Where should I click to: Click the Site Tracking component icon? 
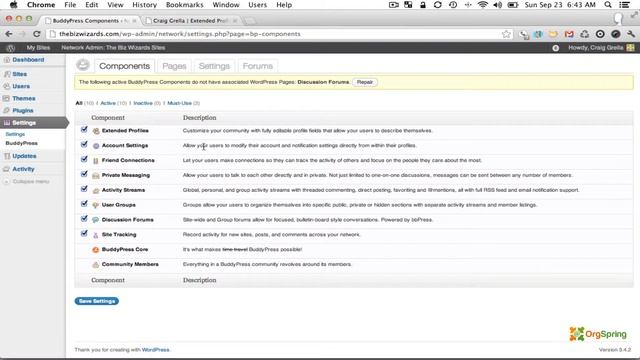point(96,235)
